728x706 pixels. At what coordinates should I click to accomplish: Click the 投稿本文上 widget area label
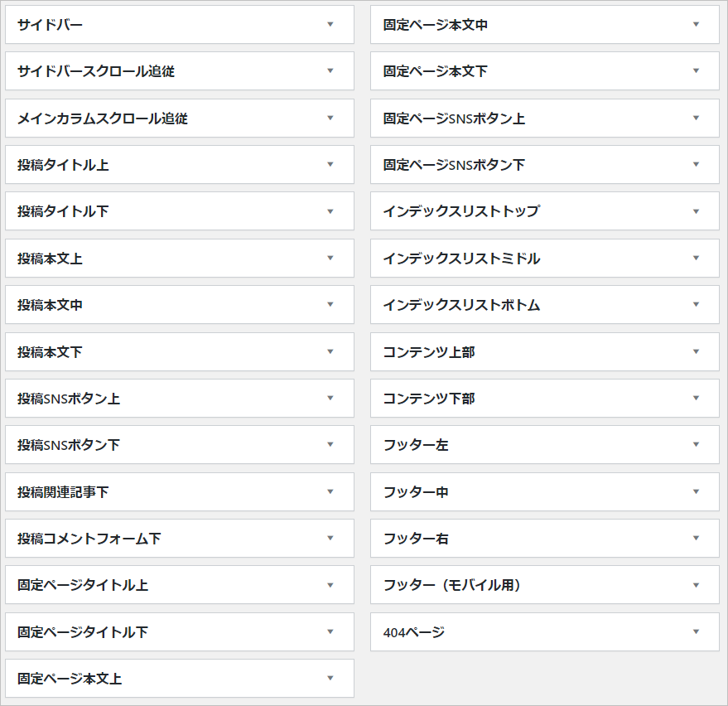[x=51, y=259]
